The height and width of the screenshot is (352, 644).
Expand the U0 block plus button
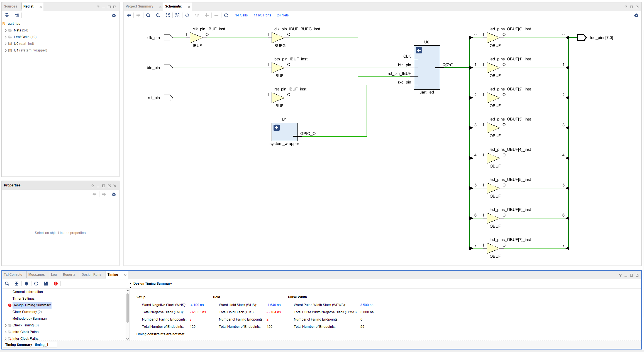[419, 50]
